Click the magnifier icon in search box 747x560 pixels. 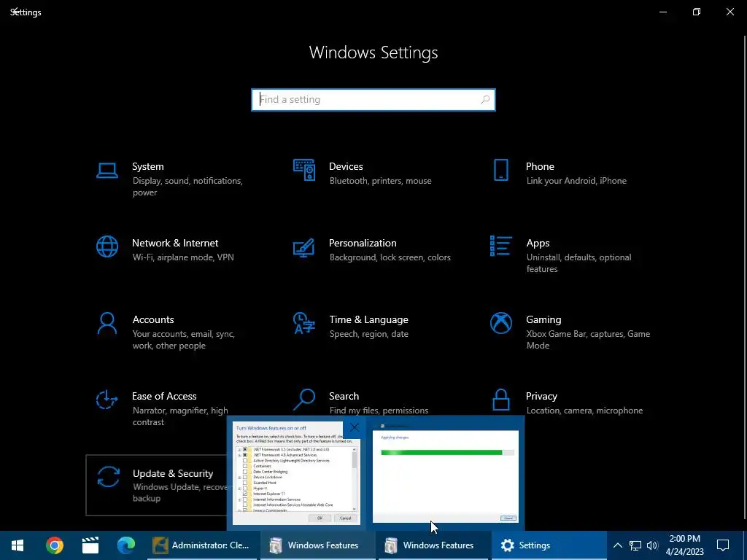point(485,99)
